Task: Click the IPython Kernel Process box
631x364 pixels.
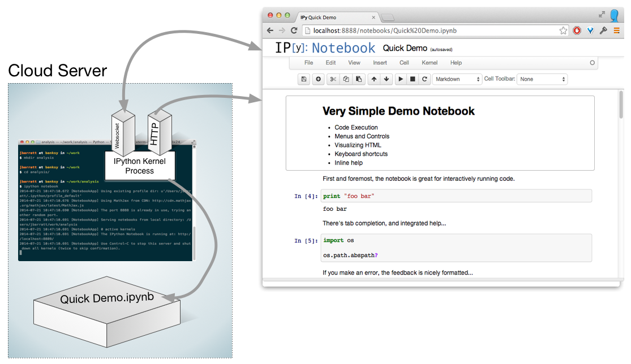Action: (140, 166)
